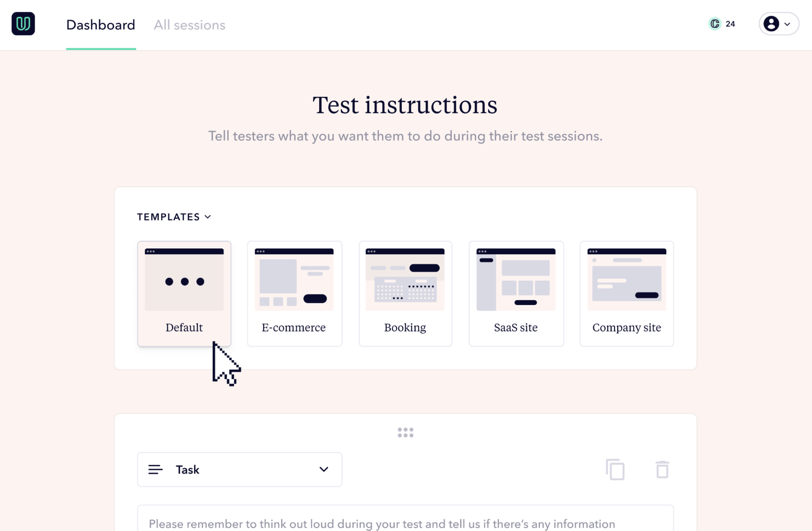Click the duplicate task copy icon
This screenshot has height=531, width=812.
click(x=615, y=469)
